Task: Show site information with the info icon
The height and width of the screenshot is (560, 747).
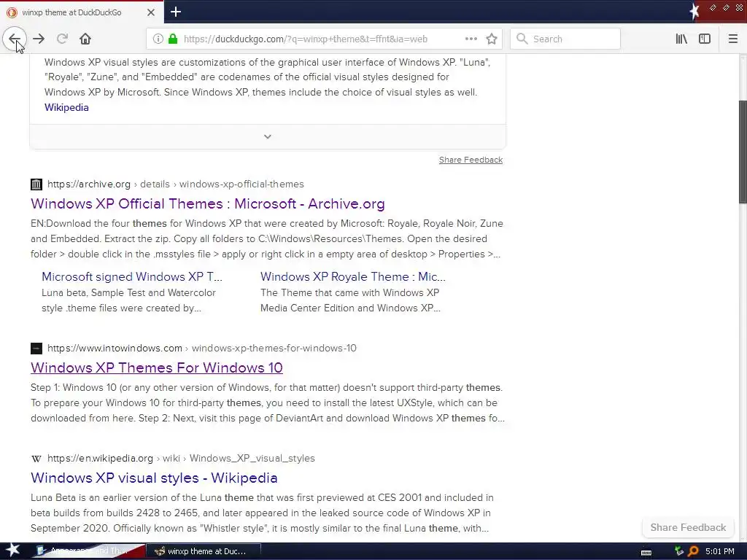Action: click(158, 39)
